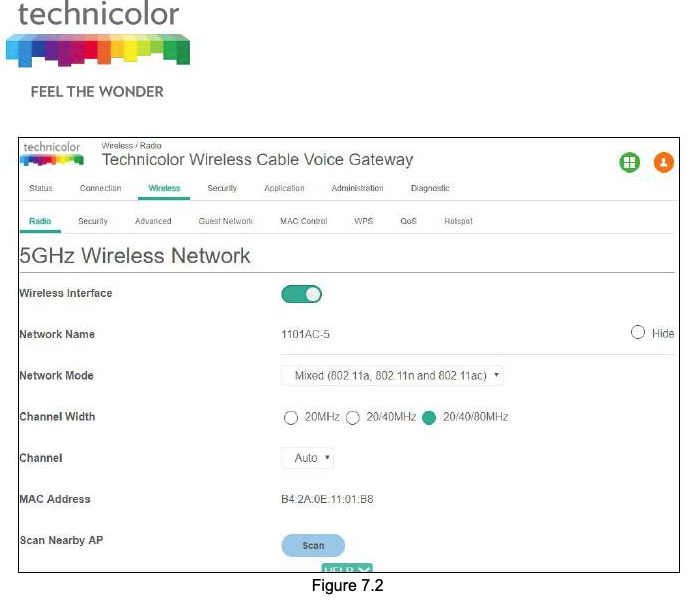This screenshot has width=692, height=604.
Task: Select the 20MHz channel width option
Action: [x=290, y=417]
